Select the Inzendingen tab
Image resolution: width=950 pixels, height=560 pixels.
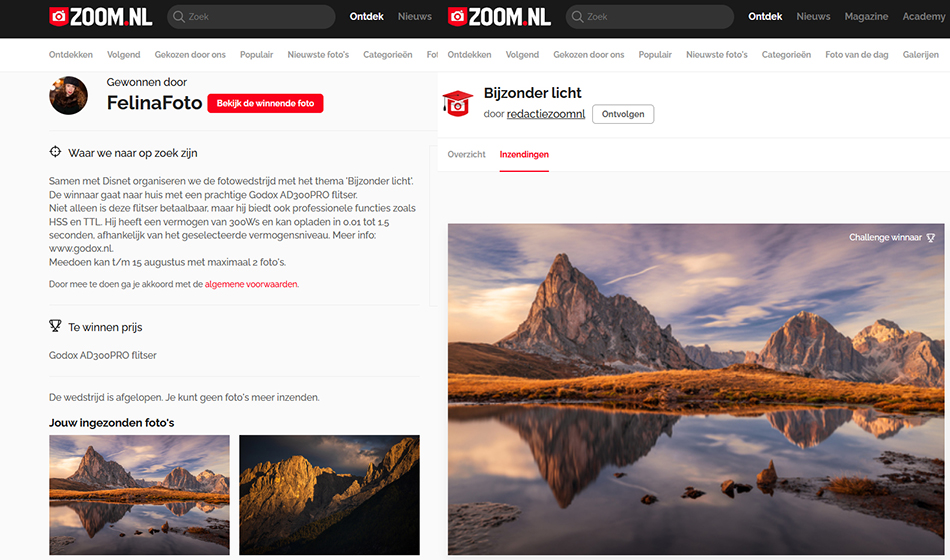pyautogui.click(x=524, y=155)
